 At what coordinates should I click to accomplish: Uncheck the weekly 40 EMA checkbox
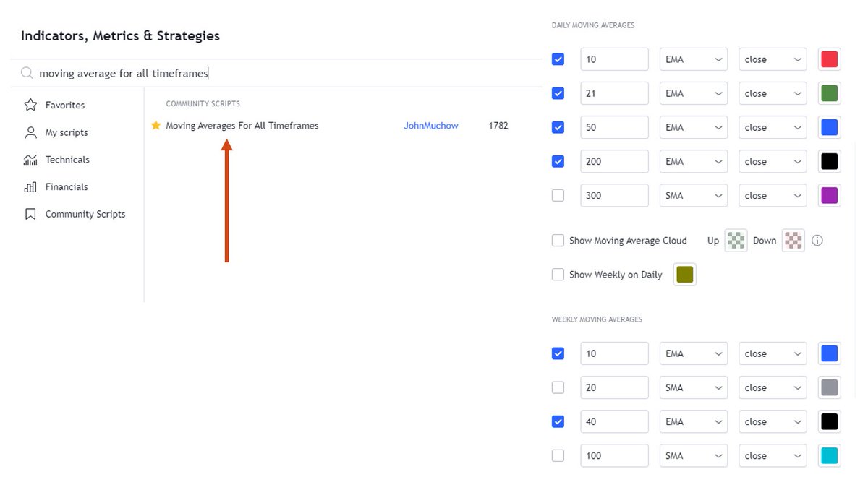[558, 421]
